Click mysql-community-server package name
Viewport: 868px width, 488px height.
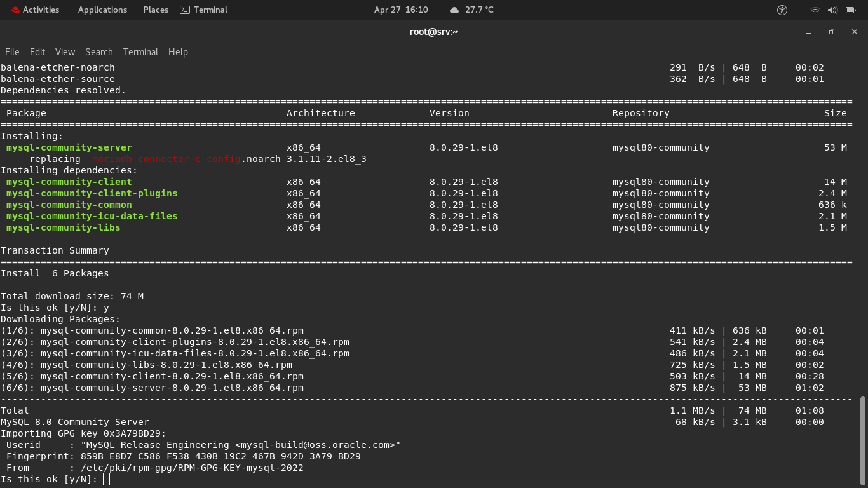click(69, 147)
